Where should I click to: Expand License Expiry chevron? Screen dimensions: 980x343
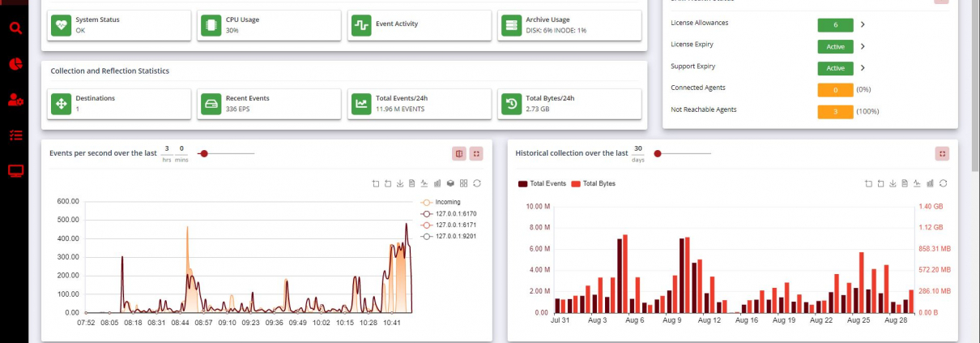(x=863, y=47)
